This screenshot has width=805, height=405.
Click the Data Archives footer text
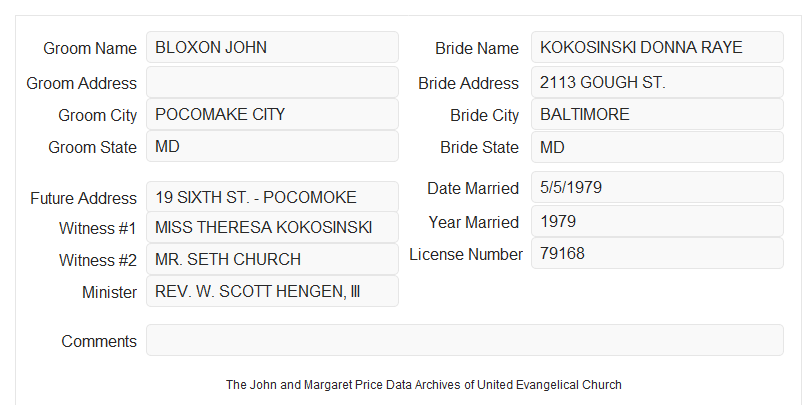coord(424,384)
